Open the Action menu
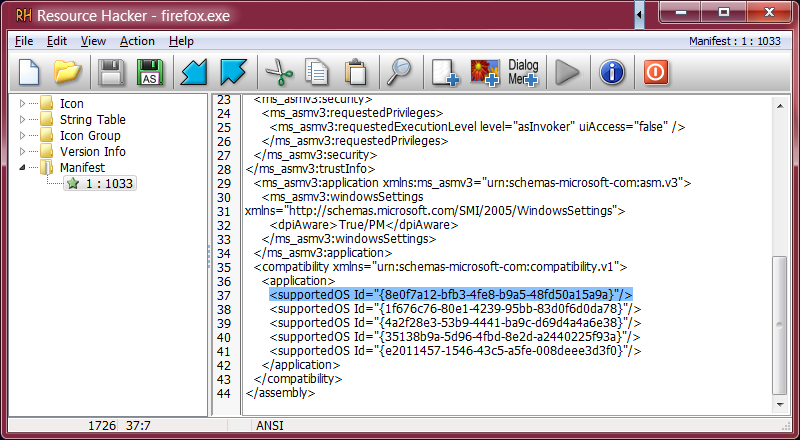 click(x=137, y=41)
